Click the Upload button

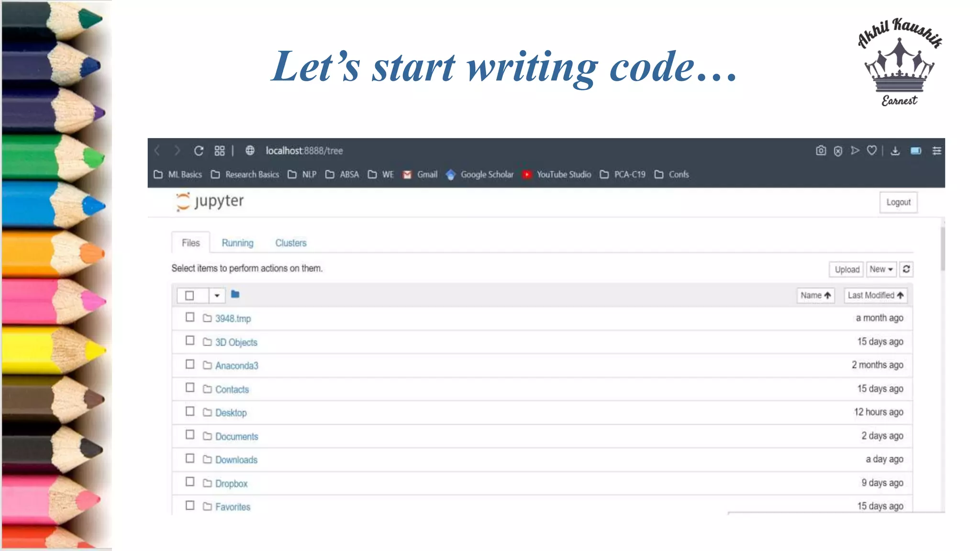pos(846,269)
